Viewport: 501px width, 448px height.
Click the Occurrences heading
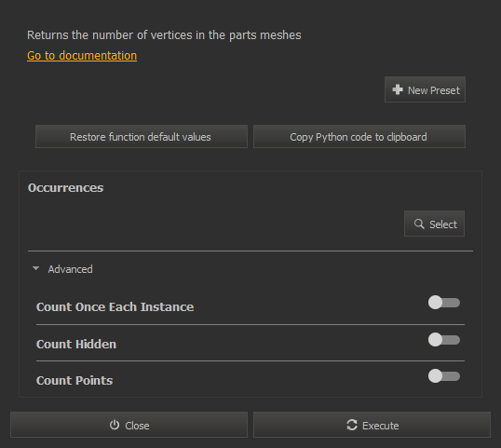click(x=65, y=188)
